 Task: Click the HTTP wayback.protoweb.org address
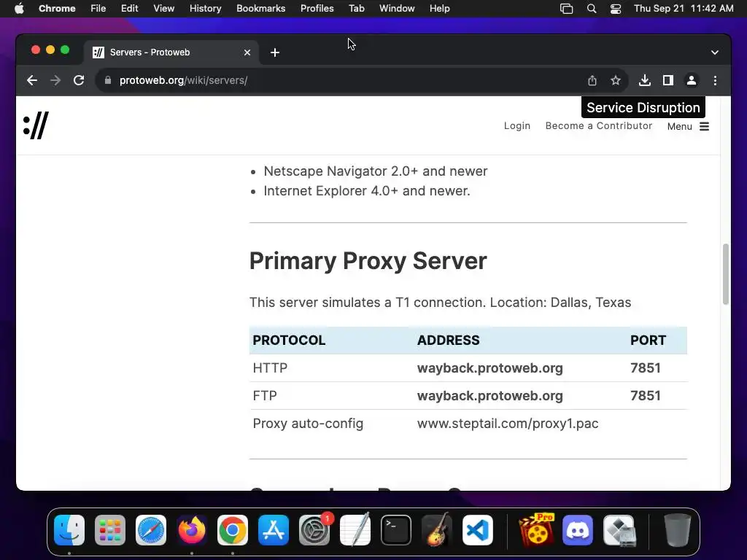point(489,368)
